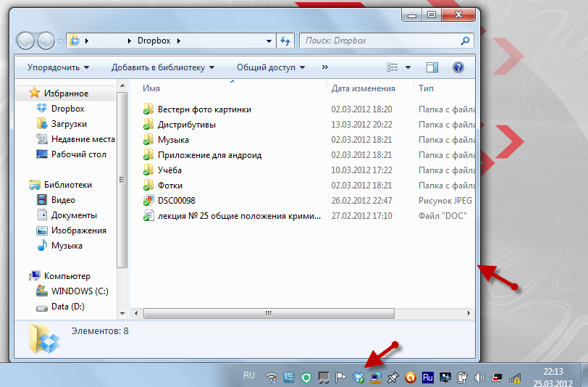Viewport: 588px width, 387px height.
Task: Click the blue grid tray icon
Action: [289, 378]
